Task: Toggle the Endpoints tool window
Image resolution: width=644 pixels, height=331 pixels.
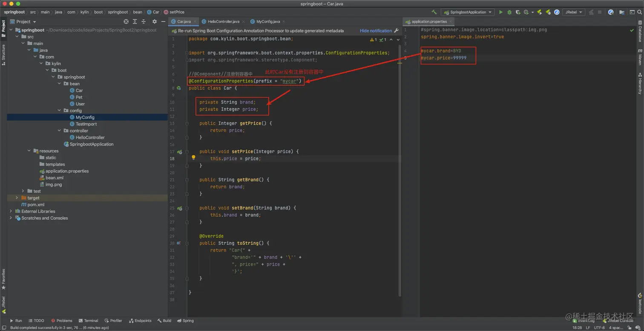Action: pos(140,321)
